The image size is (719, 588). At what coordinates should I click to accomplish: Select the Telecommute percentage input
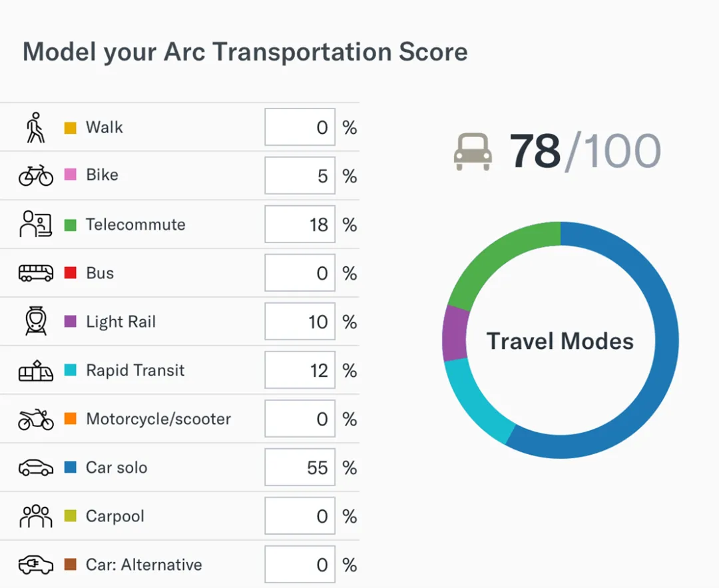(300, 224)
